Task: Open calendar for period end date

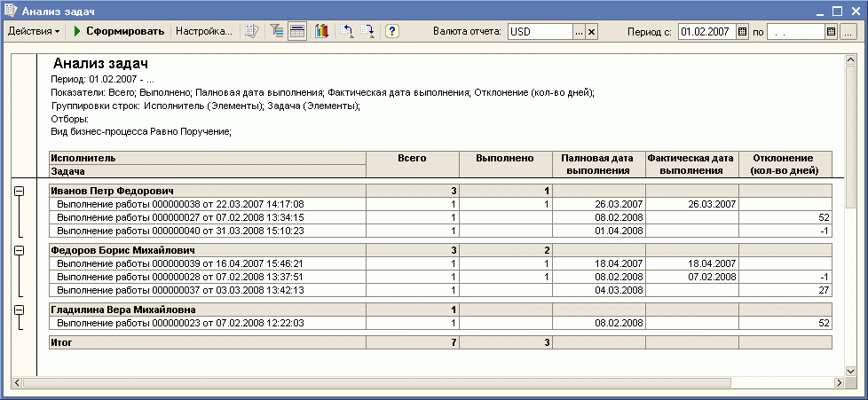Action: click(832, 31)
